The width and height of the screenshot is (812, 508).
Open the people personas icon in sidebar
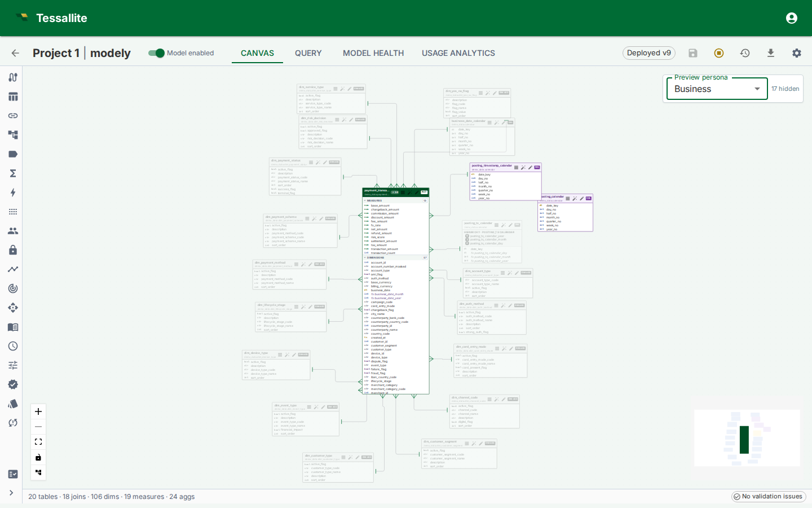[13, 231]
